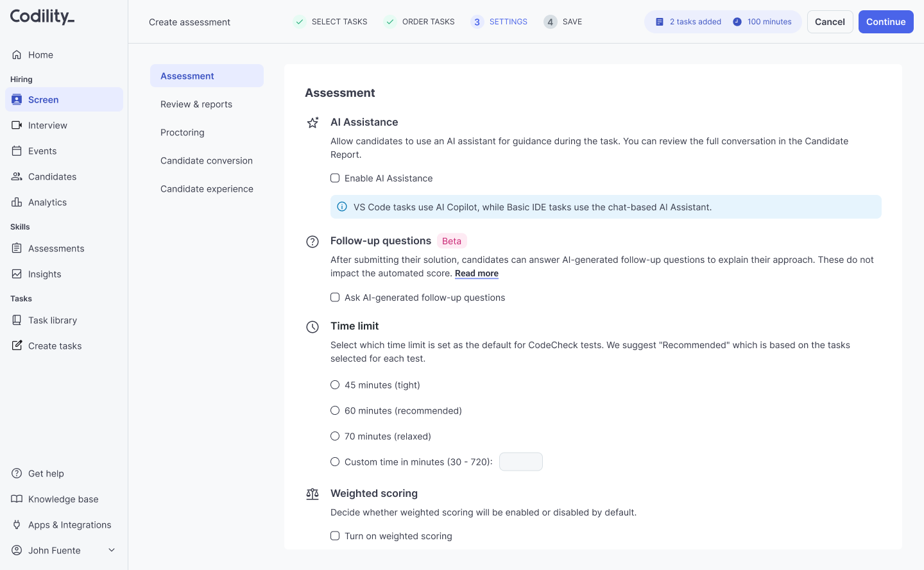Check Ask AI-generated follow-up questions
The image size is (924, 570).
click(x=335, y=297)
